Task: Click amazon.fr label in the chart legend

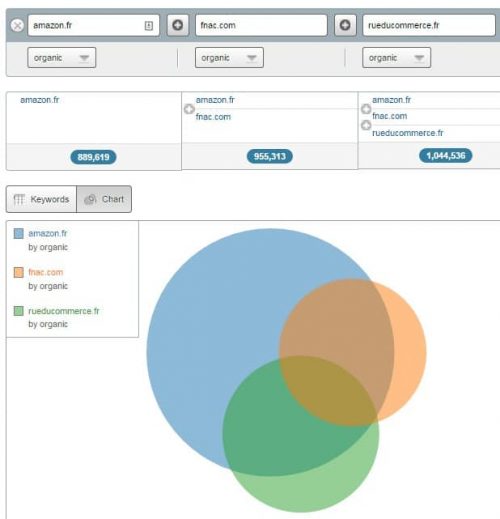Action: [x=48, y=233]
